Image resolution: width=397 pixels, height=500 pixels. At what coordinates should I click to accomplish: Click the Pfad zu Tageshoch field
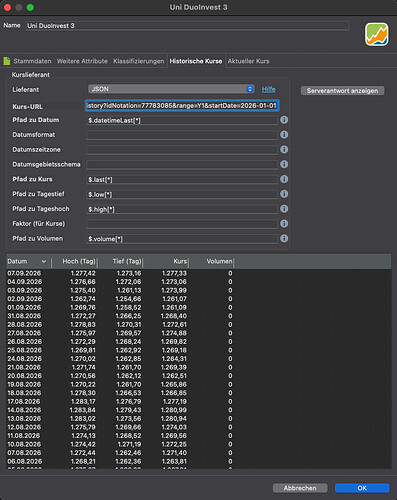pos(182,209)
